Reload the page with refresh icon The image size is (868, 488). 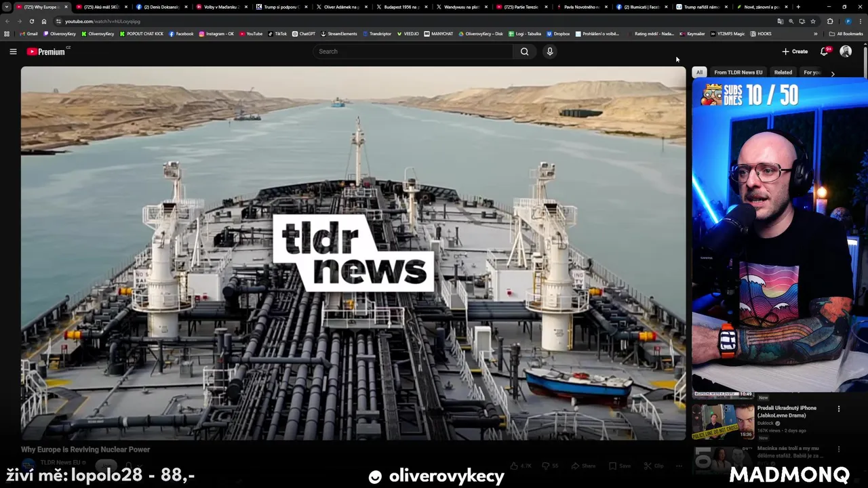tap(32, 21)
